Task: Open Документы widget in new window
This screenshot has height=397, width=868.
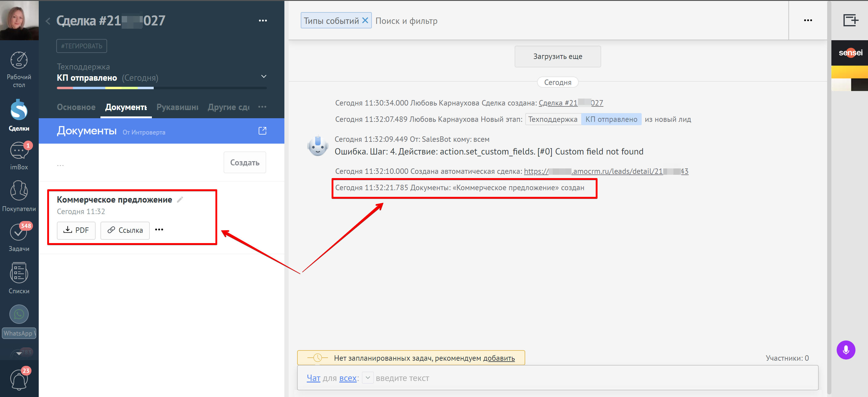Action: [263, 131]
